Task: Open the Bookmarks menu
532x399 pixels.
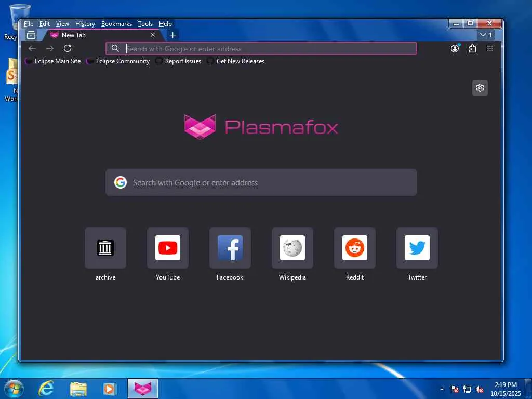Action: (116, 24)
